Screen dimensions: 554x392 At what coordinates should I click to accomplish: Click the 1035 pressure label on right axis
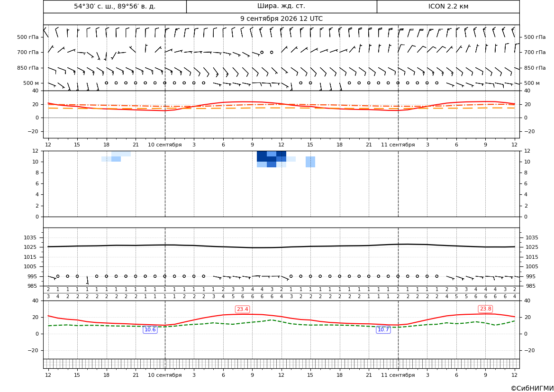(x=532, y=237)
